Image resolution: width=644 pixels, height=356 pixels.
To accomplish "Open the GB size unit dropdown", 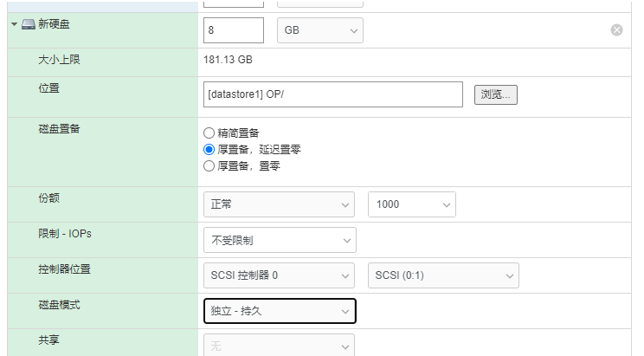I will 320,30.
